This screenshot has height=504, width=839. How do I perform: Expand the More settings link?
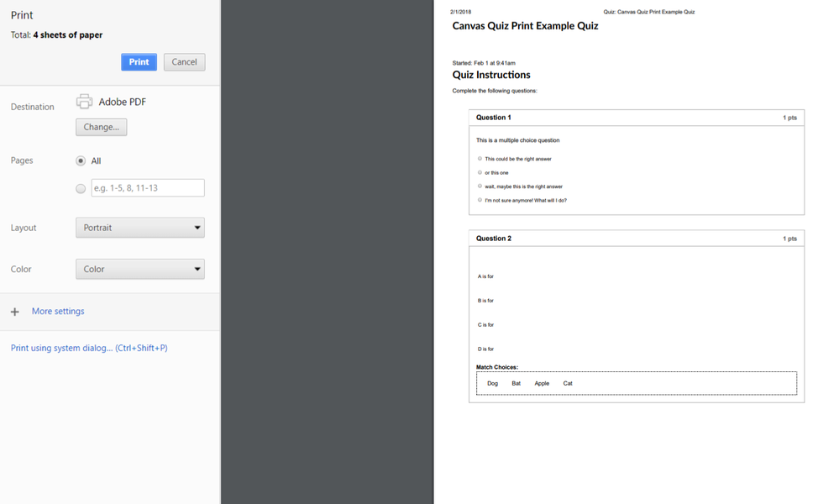[58, 312]
